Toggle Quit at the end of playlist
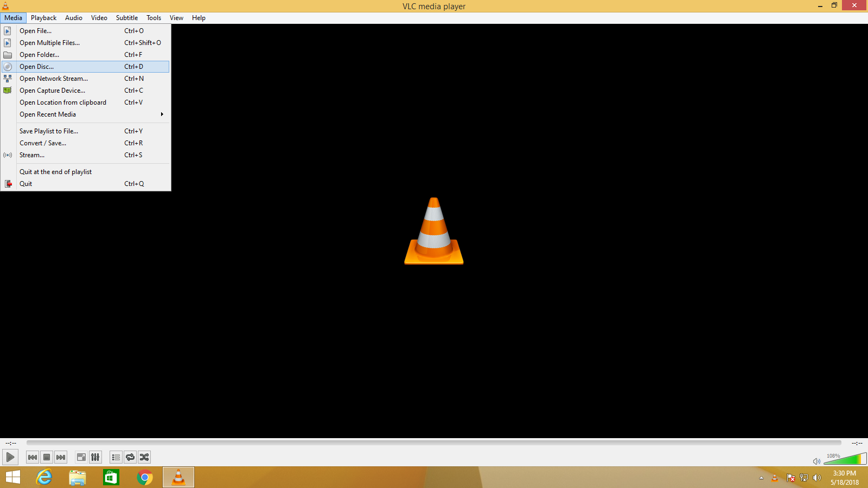This screenshot has height=488, width=868. pyautogui.click(x=86, y=172)
